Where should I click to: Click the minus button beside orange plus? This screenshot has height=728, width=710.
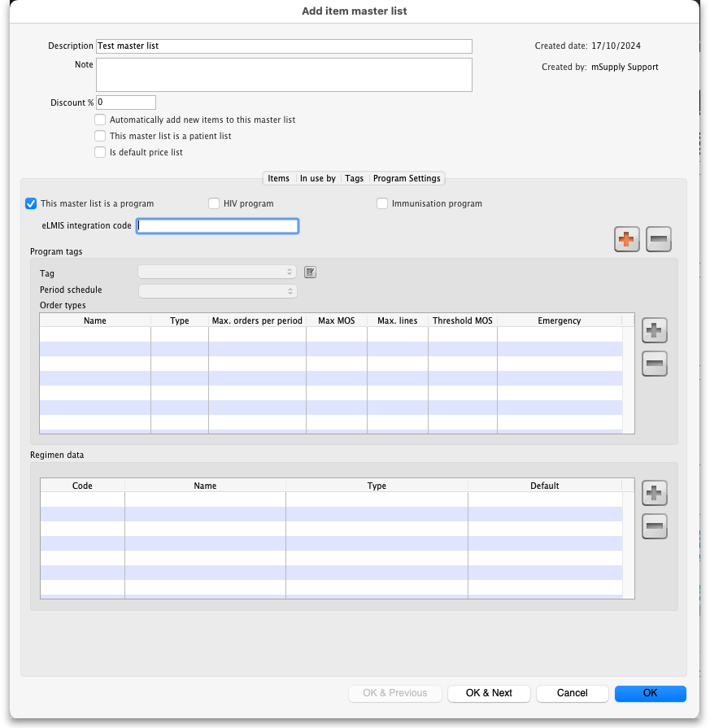659,239
